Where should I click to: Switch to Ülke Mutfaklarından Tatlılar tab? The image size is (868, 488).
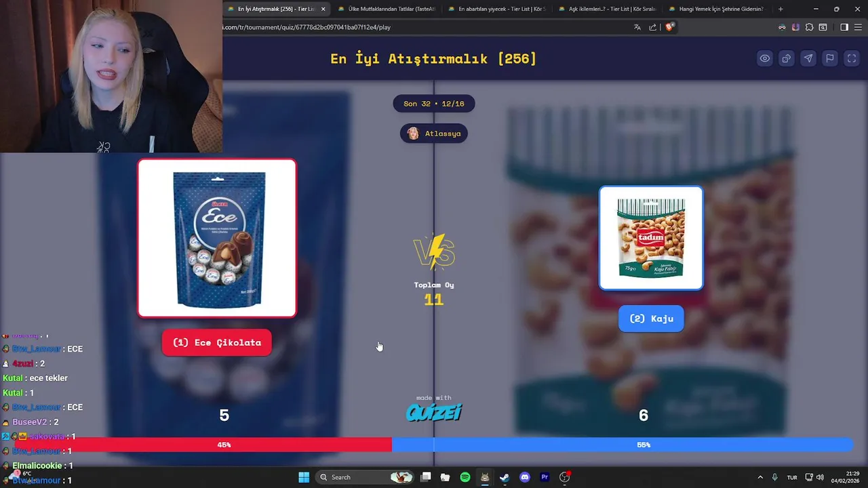387,9
